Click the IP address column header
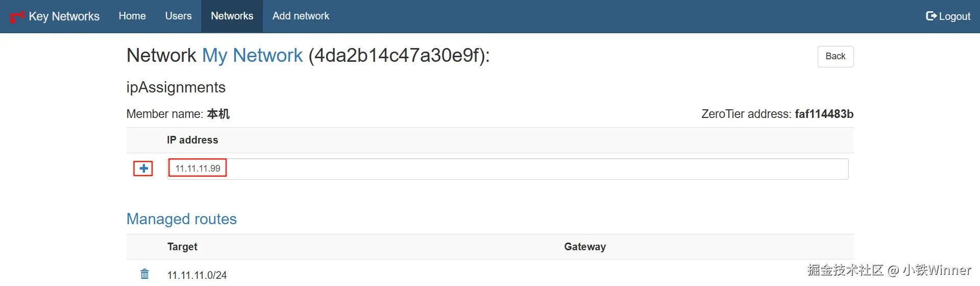Screen dimensions: 980x286 click(x=192, y=140)
